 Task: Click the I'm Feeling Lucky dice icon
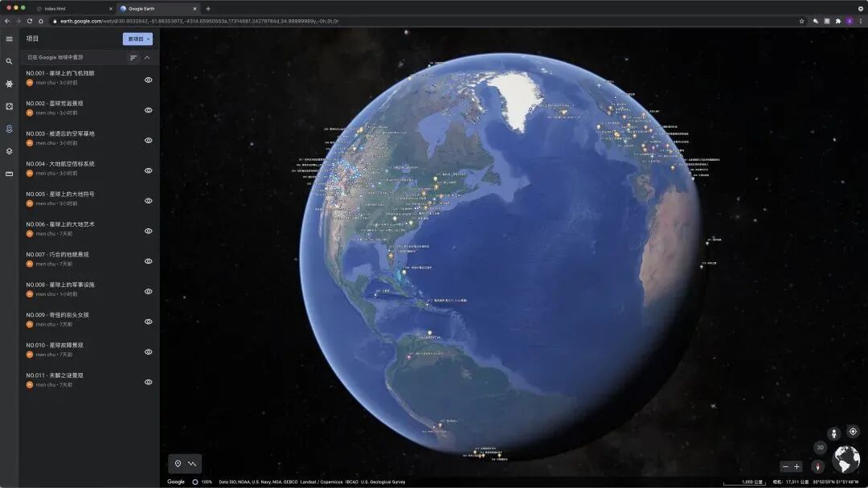(x=10, y=106)
